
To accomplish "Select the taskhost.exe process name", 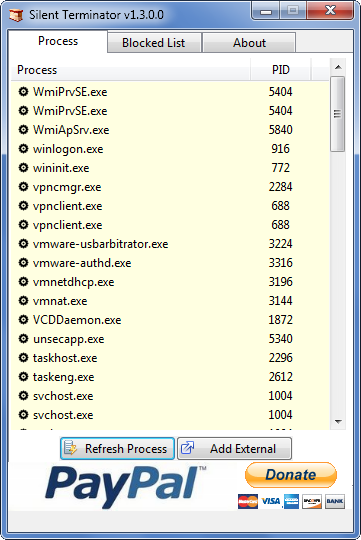I will tap(65, 358).
